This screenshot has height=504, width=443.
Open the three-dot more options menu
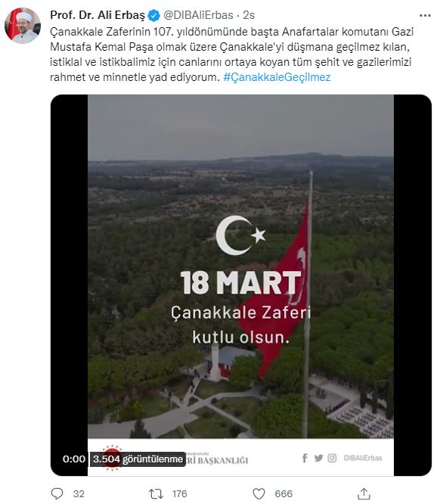pos(425,15)
